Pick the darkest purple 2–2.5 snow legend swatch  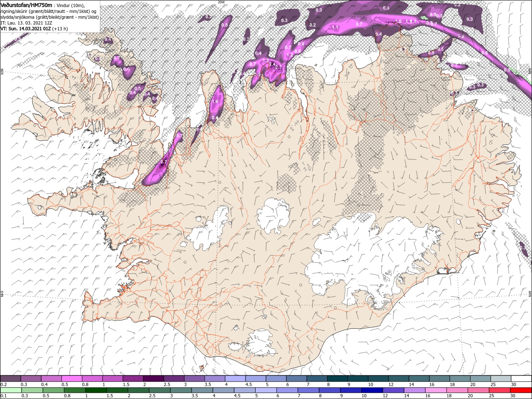pyautogui.click(x=153, y=379)
